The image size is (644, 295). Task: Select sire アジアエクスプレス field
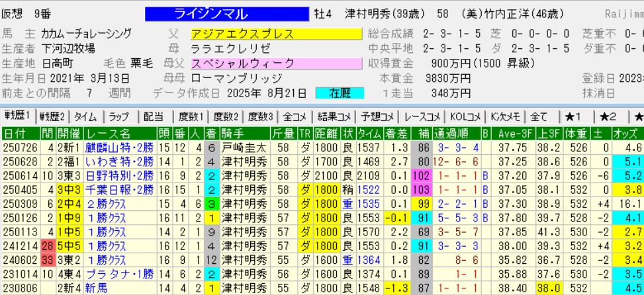coord(276,34)
